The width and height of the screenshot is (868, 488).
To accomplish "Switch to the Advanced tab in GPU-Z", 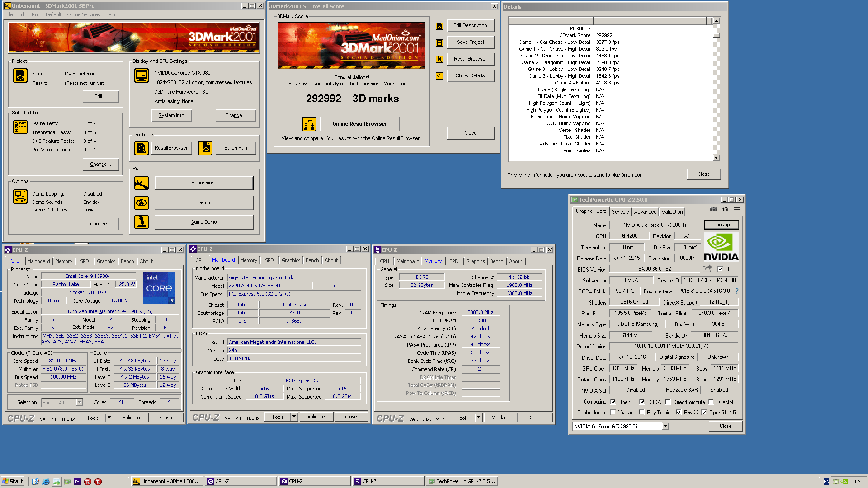I will (x=645, y=212).
